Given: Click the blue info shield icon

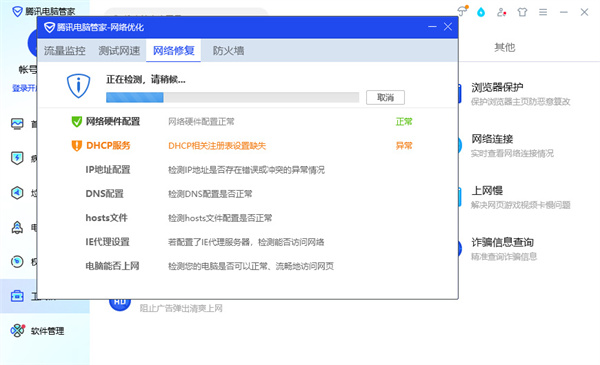Looking at the screenshot, I should tap(78, 85).
